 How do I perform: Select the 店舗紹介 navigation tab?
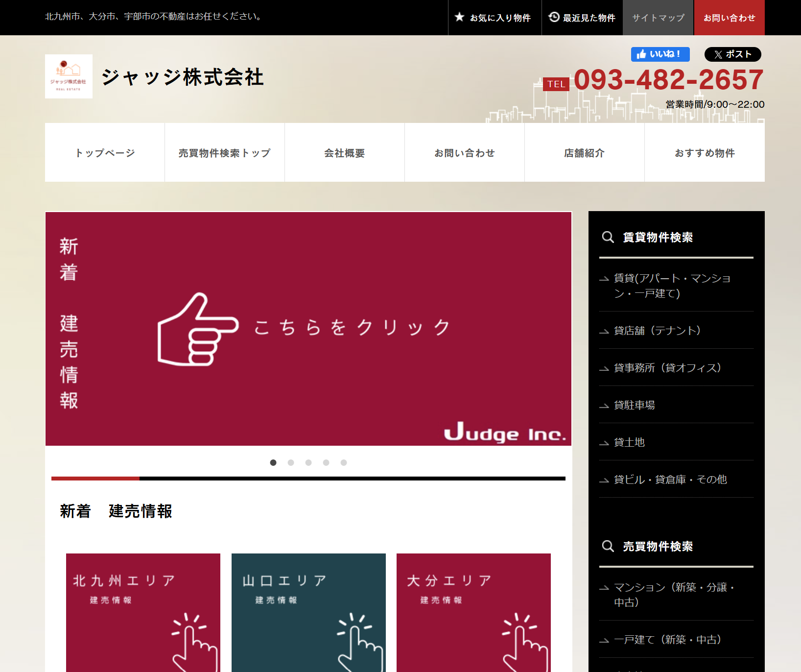point(584,152)
